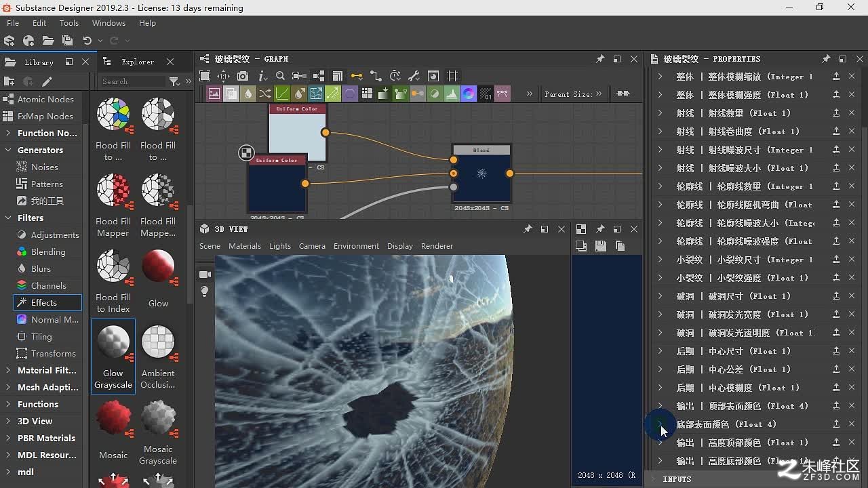Select the Noises generator category
This screenshot has width=868, height=488.
pos(45,167)
